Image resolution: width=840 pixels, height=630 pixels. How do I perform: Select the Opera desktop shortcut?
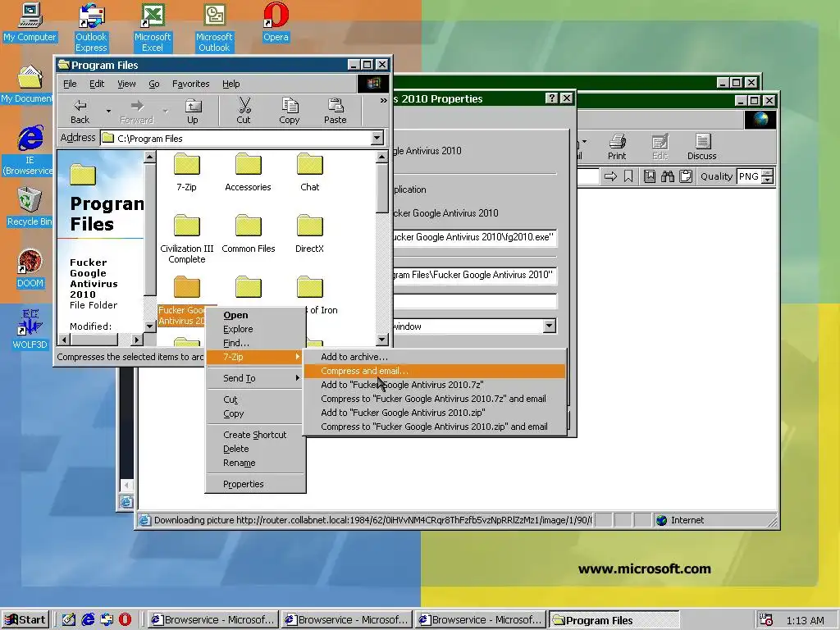(x=276, y=23)
